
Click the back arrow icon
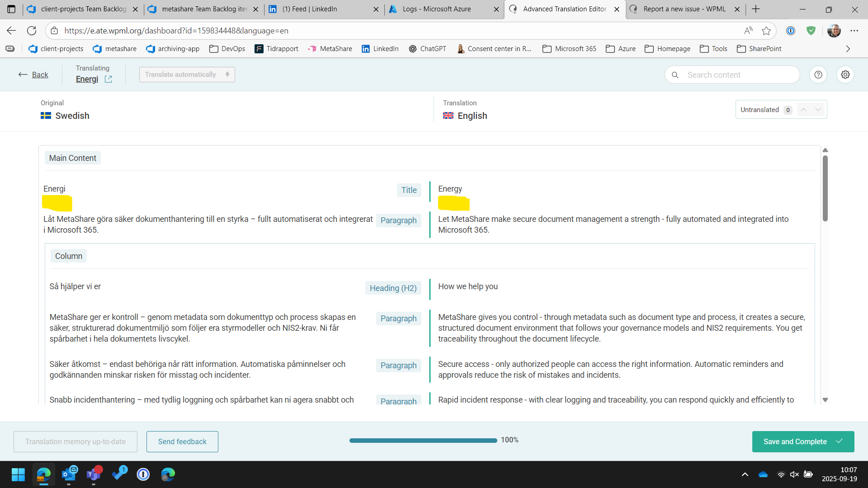click(x=23, y=75)
